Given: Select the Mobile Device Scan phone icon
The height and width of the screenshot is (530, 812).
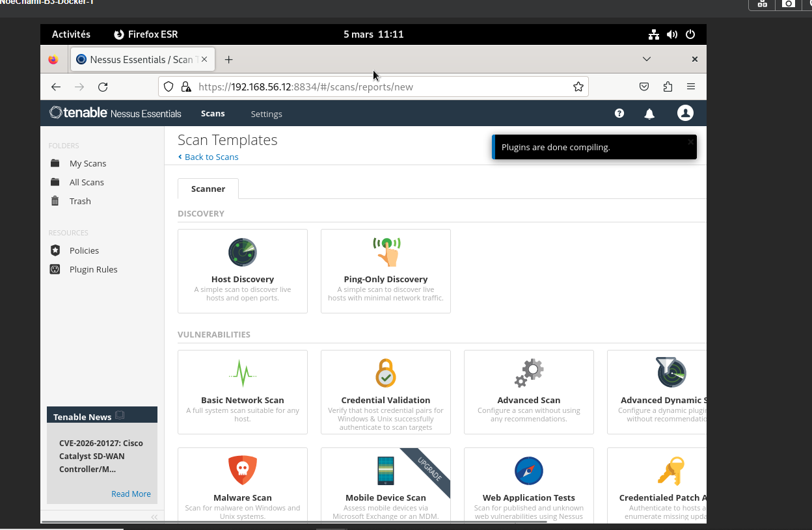Looking at the screenshot, I should point(386,470).
